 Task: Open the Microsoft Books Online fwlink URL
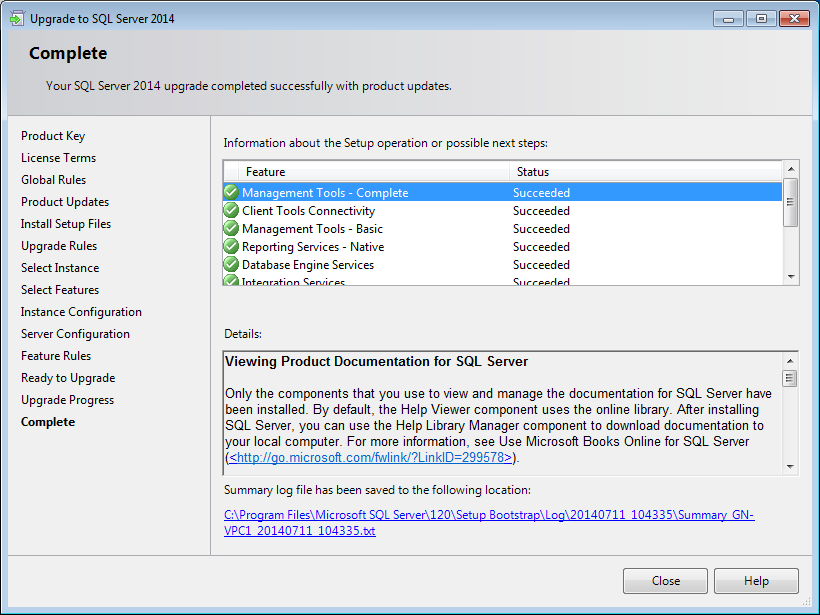pyautogui.click(x=370, y=458)
